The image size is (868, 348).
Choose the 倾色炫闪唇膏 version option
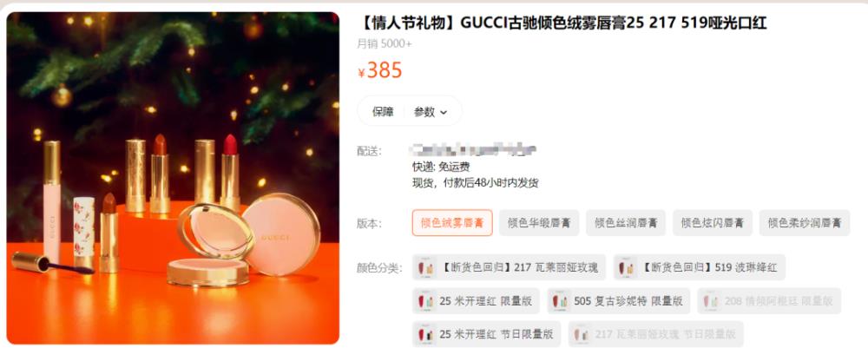point(713,223)
